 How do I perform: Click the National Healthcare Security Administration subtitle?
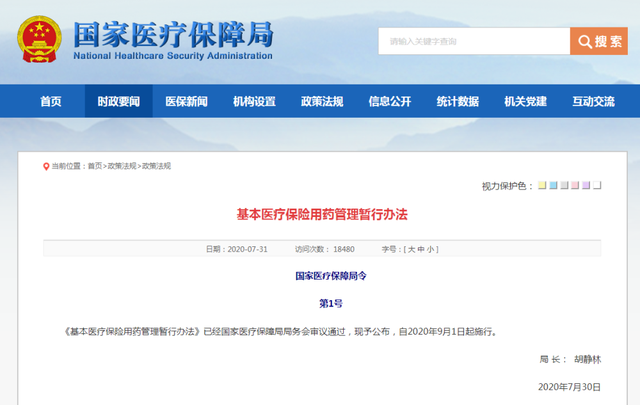click(x=173, y=56)
